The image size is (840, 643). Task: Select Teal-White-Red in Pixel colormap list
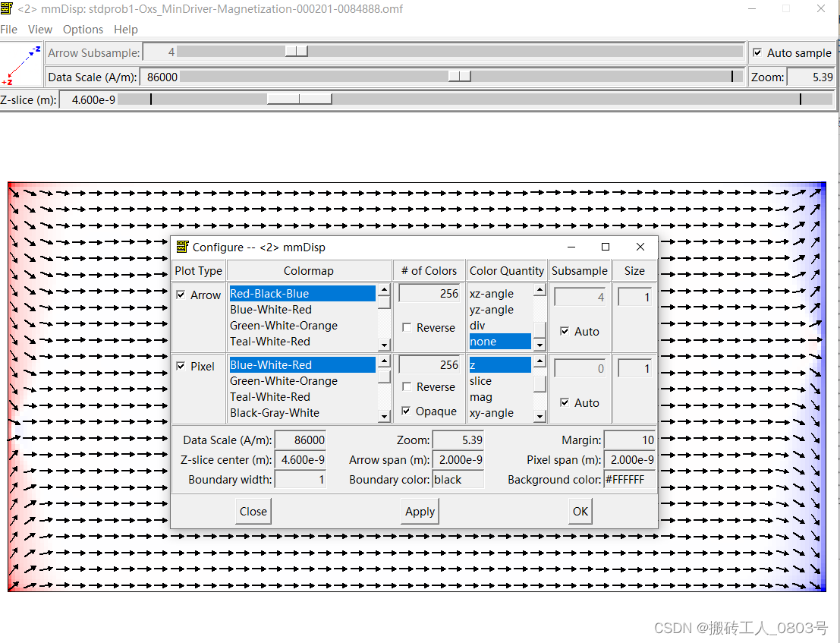302,397
